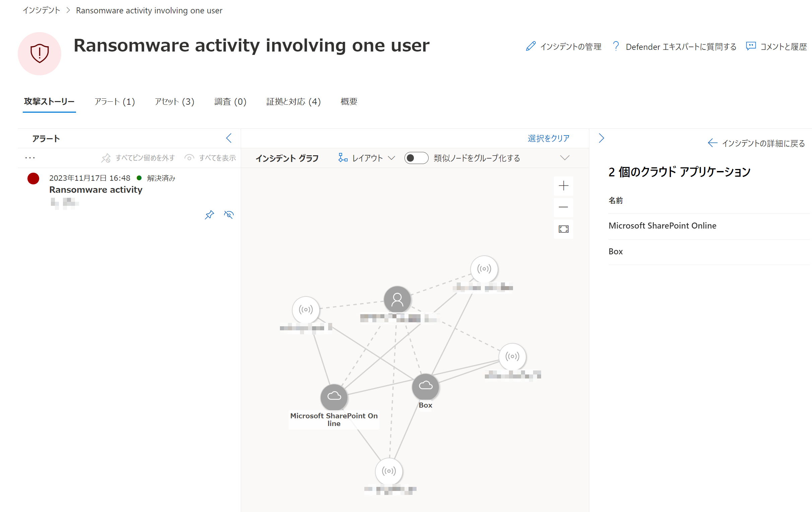Fit the incident graph to screen
Screen dimensions: 812x512
point(563,229)
